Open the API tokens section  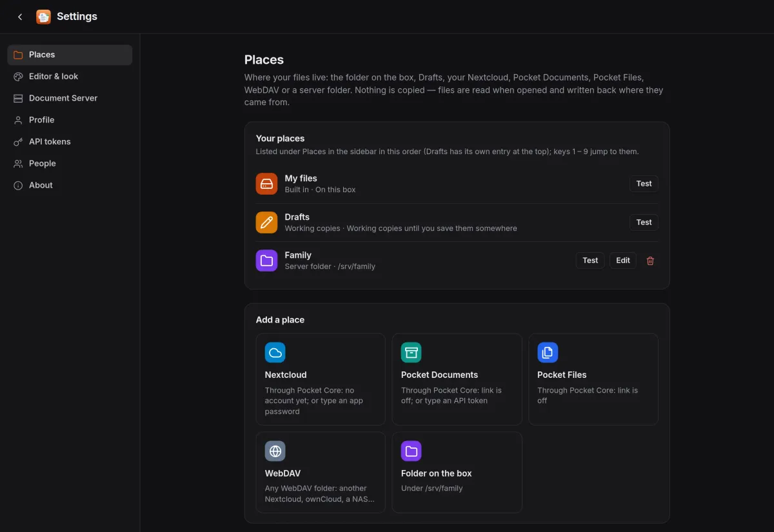click(70, 142)
